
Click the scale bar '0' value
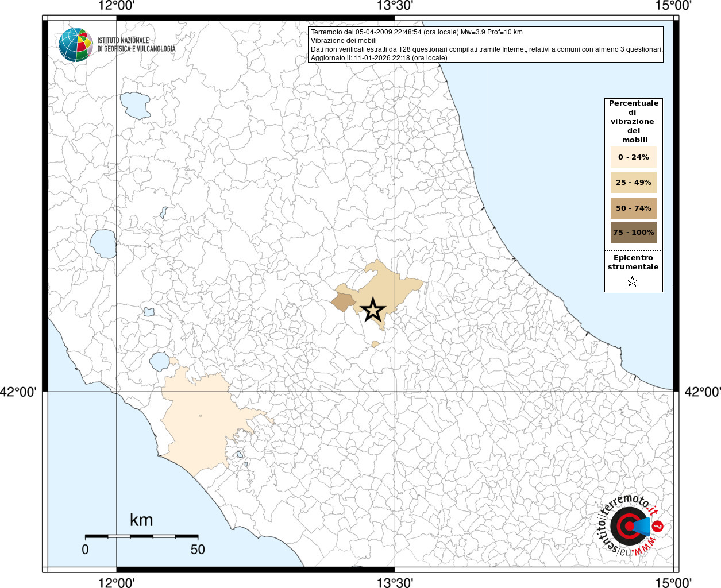[85, 550]
